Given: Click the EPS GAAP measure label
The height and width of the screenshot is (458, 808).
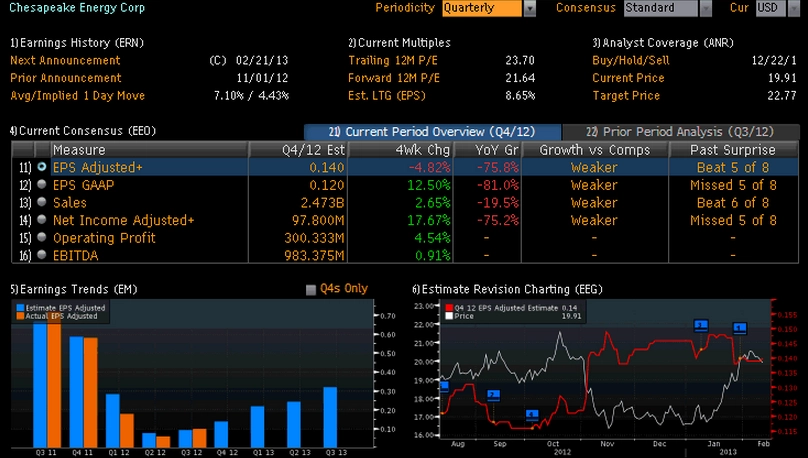Looking at the screenshot, I should [83, 185].
